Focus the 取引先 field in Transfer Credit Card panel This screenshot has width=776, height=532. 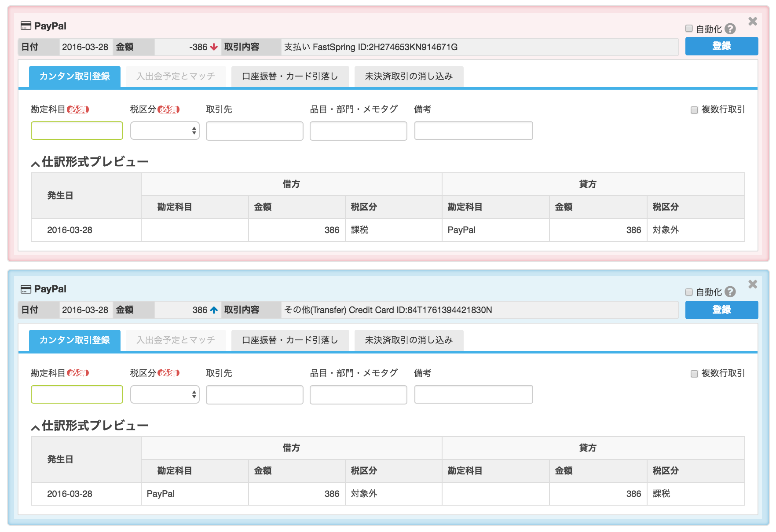[255, 395]
